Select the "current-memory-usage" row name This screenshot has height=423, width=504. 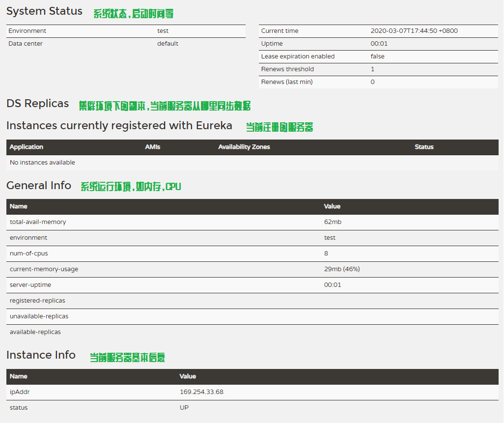44,269
